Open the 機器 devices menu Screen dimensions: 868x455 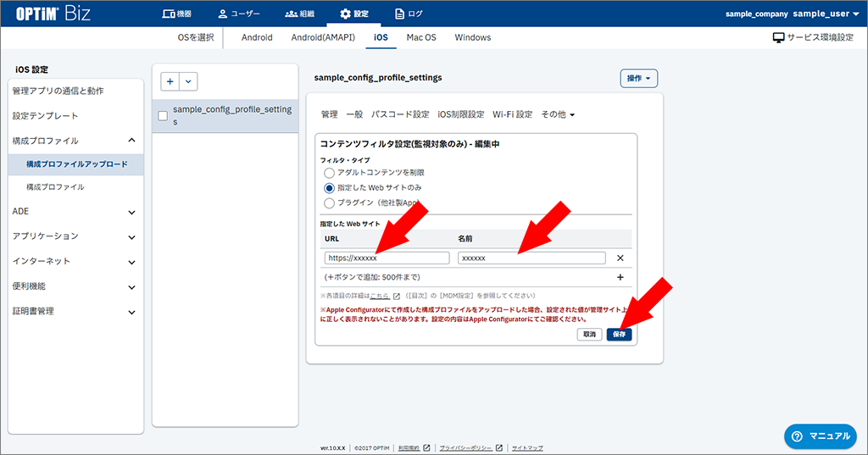pos(176,14)
